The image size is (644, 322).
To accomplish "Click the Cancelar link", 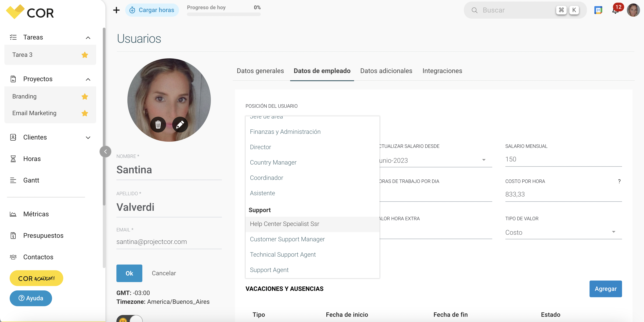I will [x=164, y=273].
